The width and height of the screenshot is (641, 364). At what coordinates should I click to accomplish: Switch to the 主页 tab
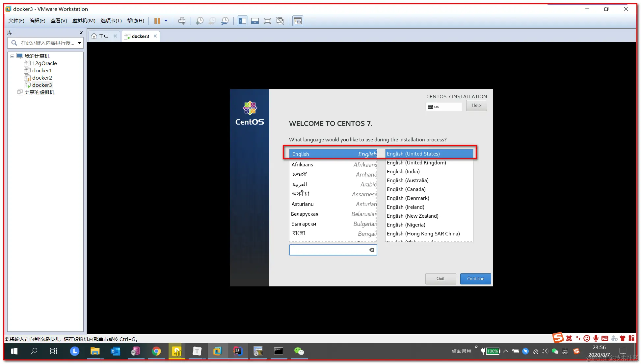(x=103, y=36)
